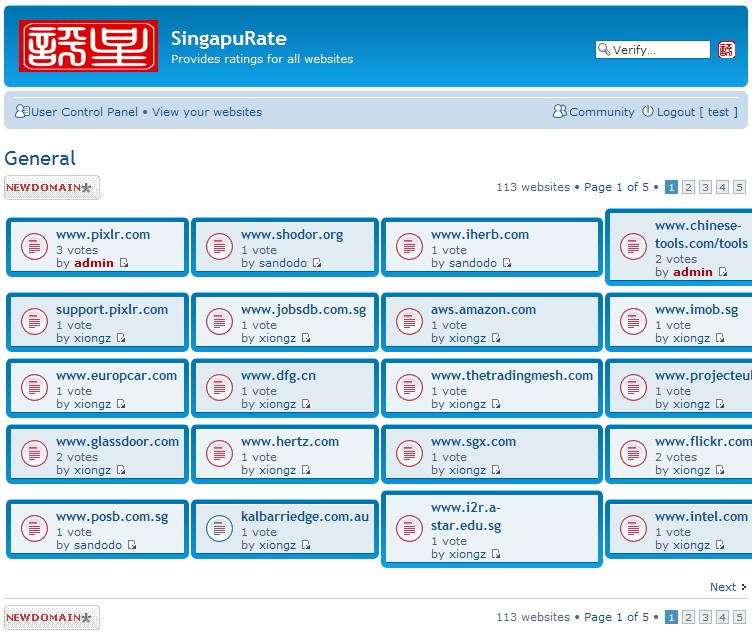
Task: Click the latest-post icon beside admin on www.pixlr.com
Action: [x=124, y=263]
